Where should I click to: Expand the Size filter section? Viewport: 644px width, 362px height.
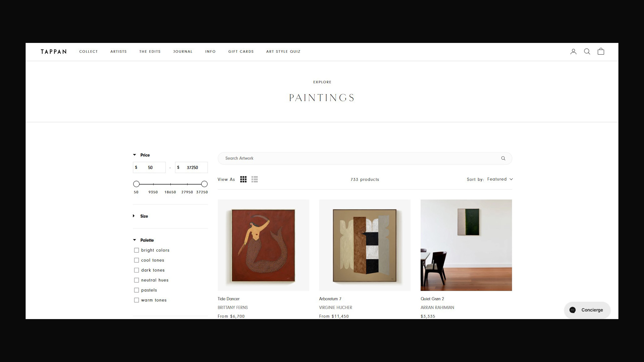141,216
